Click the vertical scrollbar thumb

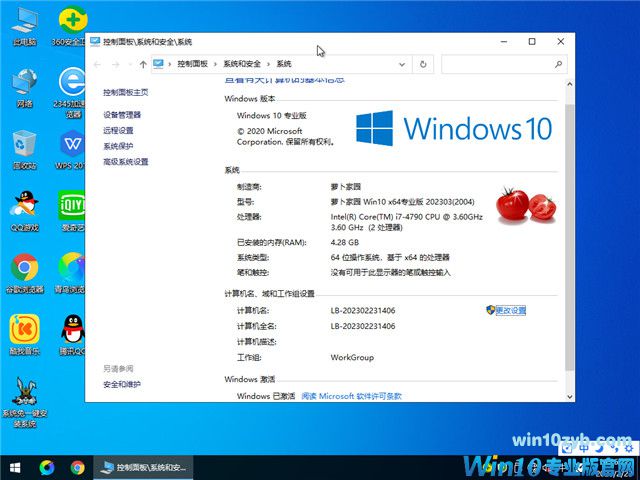tap(569, 237)
